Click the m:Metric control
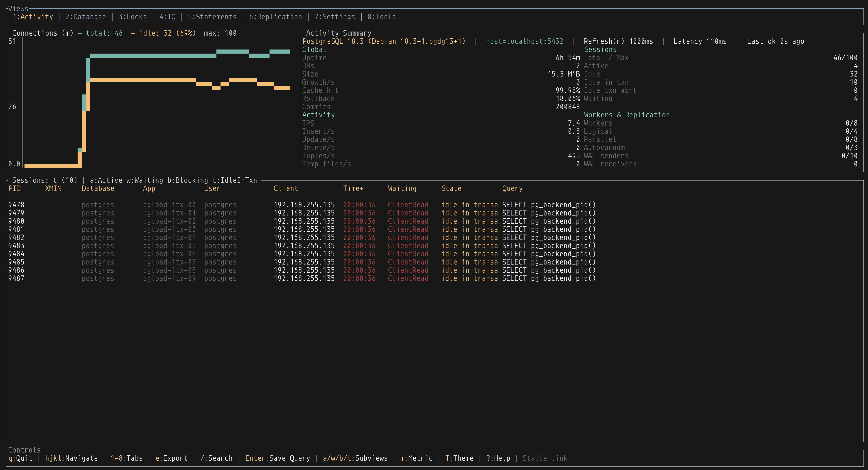868x470 pixels. (416, 458)
